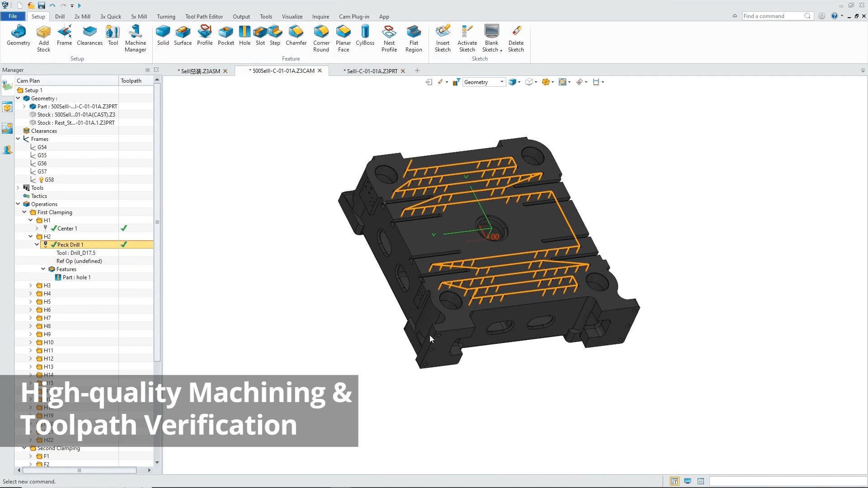
Task: Click the Find a command search field
Action: tap(772, 16)
